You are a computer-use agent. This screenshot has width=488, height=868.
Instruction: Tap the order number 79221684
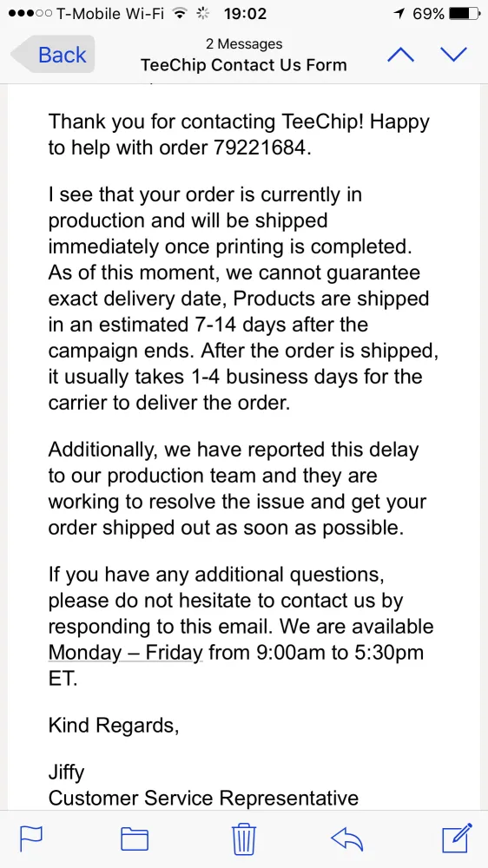pyautogui.click(x=259, y=148)
